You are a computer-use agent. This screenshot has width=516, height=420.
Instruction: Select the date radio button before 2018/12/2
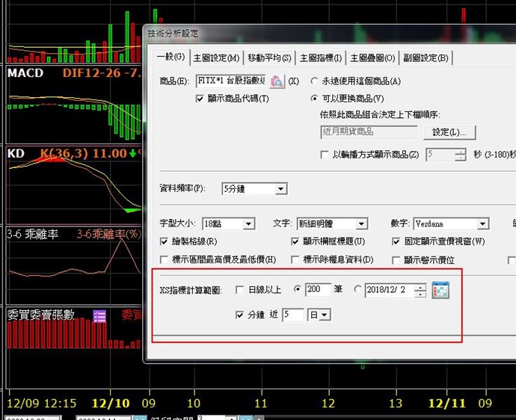(357, 290)
